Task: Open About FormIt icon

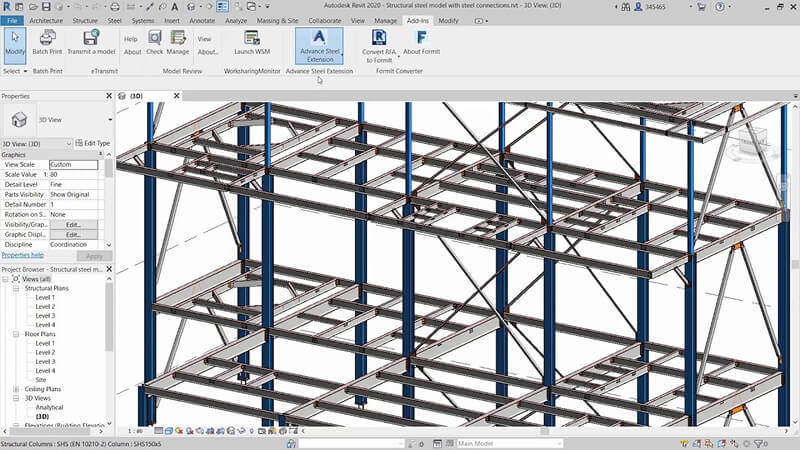Action: [421, 42]
